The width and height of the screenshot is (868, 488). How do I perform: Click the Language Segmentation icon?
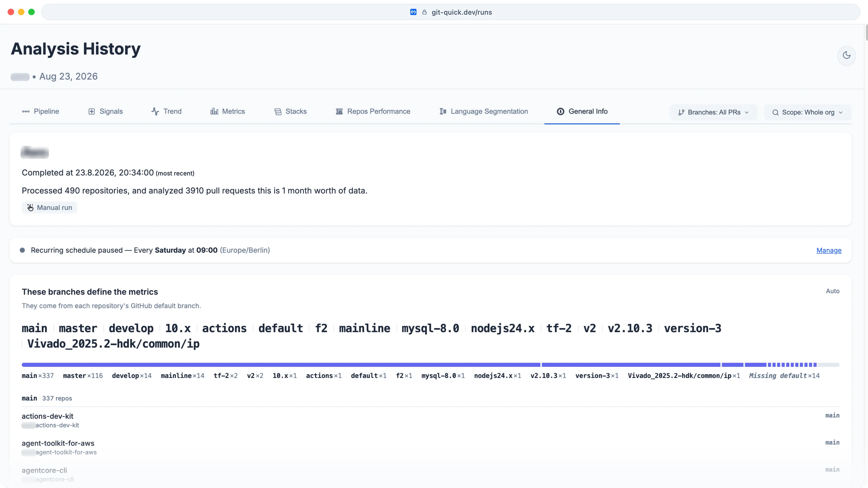coord(443,111)
